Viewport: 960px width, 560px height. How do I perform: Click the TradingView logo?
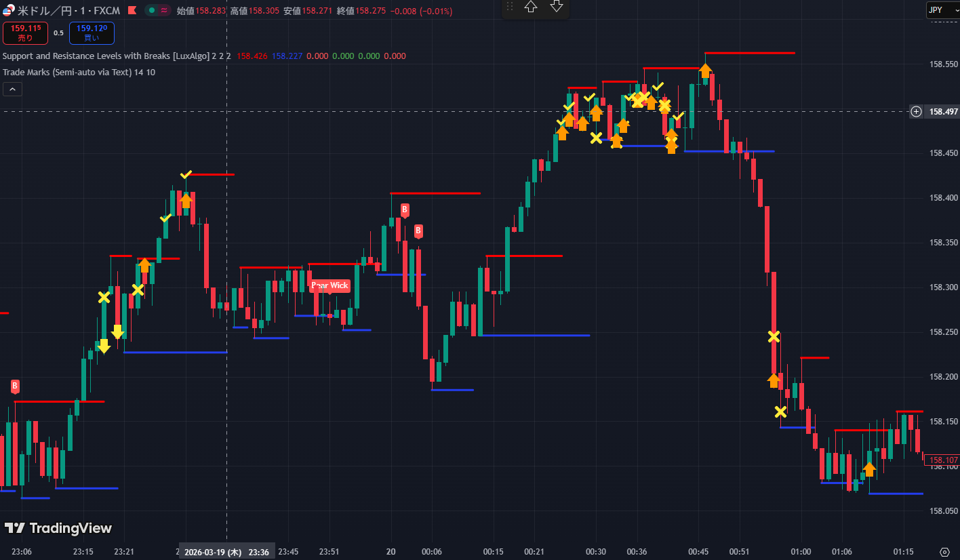click(x=58, y=528)
